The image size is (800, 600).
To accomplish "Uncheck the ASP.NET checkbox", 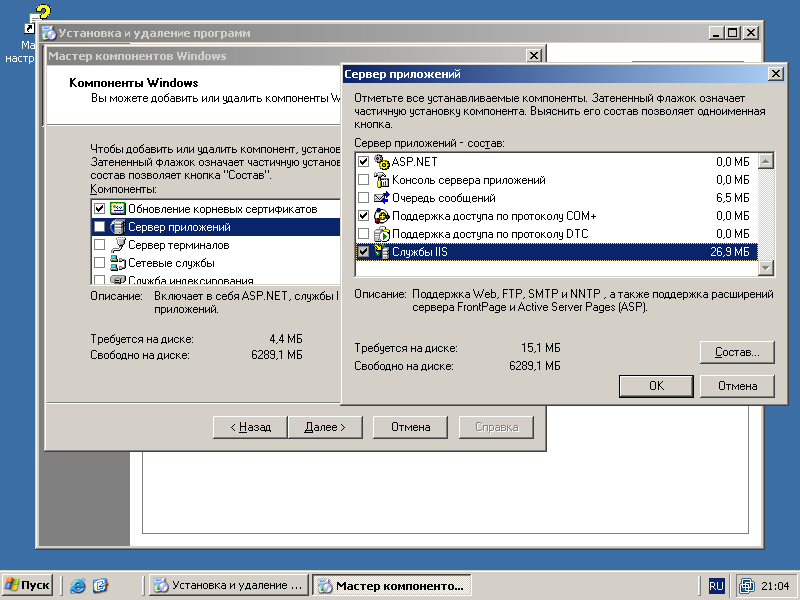I will point(363,162).
